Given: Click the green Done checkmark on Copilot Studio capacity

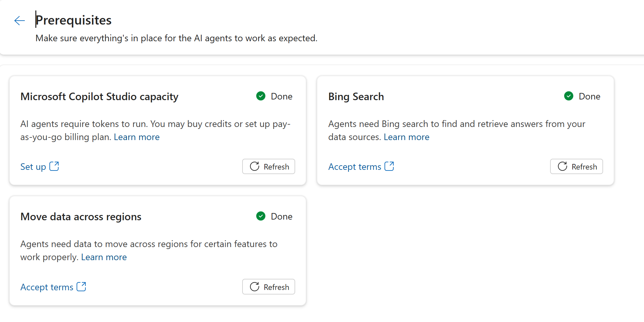Looking at the screenshot, I should [260, 96].
